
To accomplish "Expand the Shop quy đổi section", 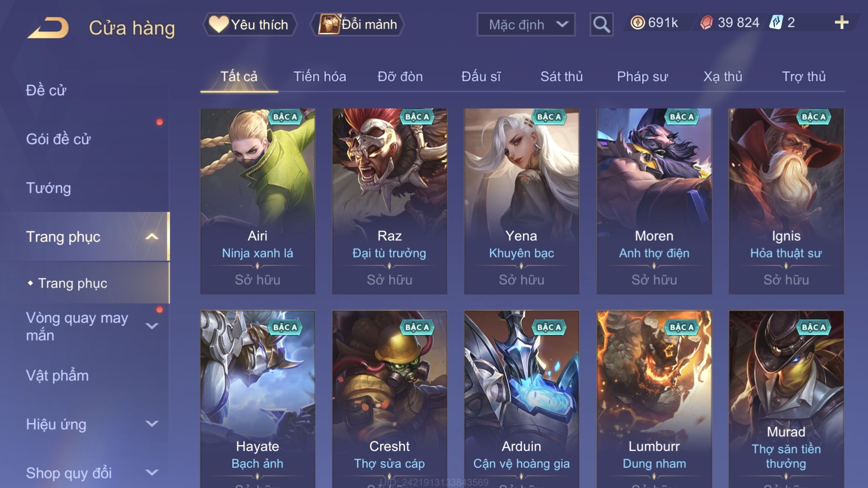I will pos(152,472).
